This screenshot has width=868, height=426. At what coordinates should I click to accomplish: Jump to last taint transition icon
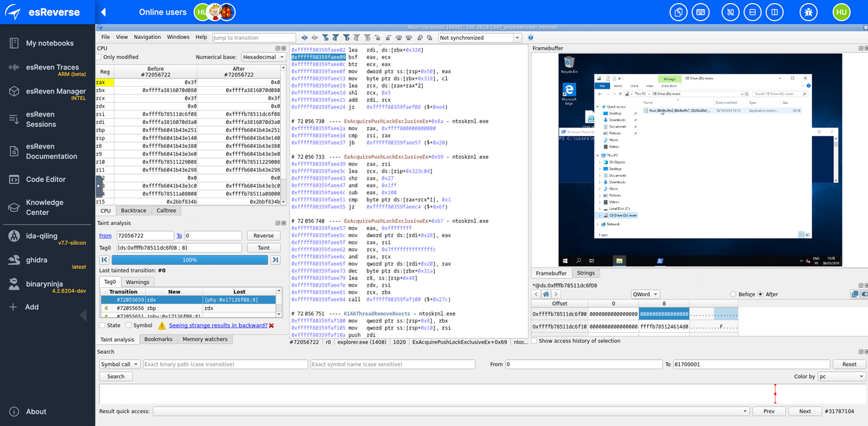pos(275,260)
